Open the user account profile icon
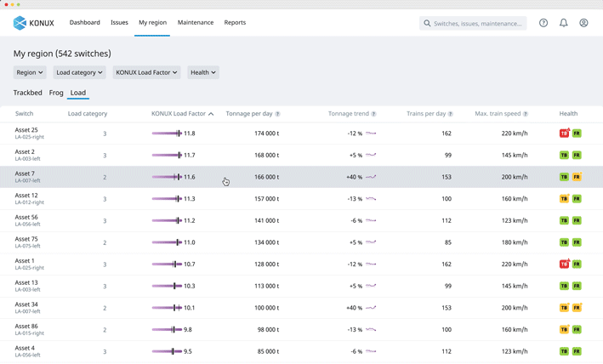The height and width of the screenshot is (364, 603). pos(583,23)
